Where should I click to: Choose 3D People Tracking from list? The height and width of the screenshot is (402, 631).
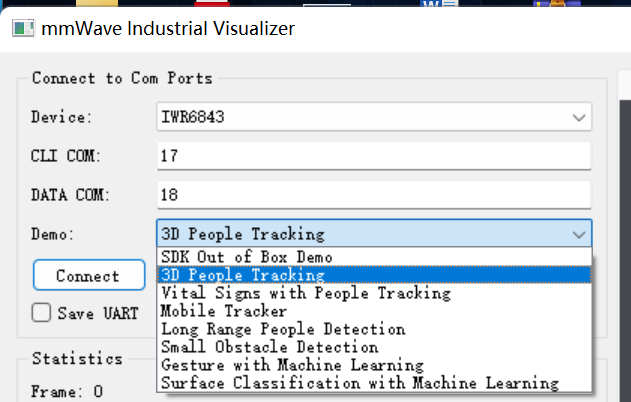pyautogui.click(x=243, y=275)
